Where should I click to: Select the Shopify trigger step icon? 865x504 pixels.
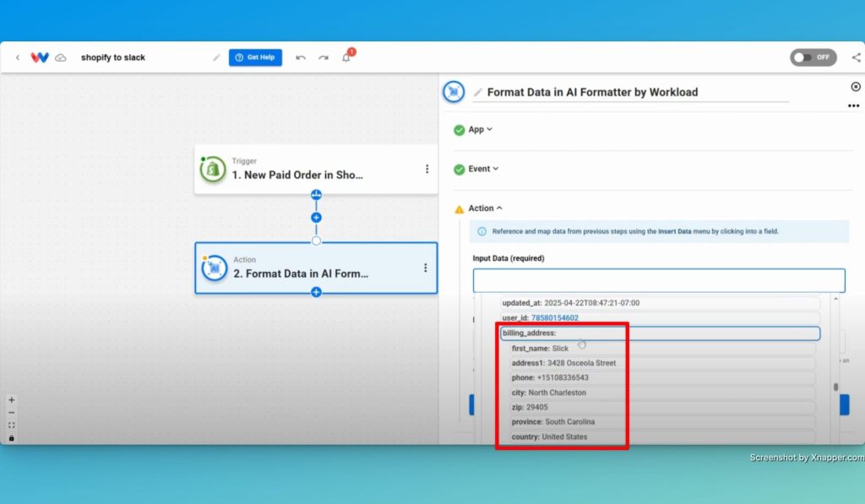coord(213,170)
